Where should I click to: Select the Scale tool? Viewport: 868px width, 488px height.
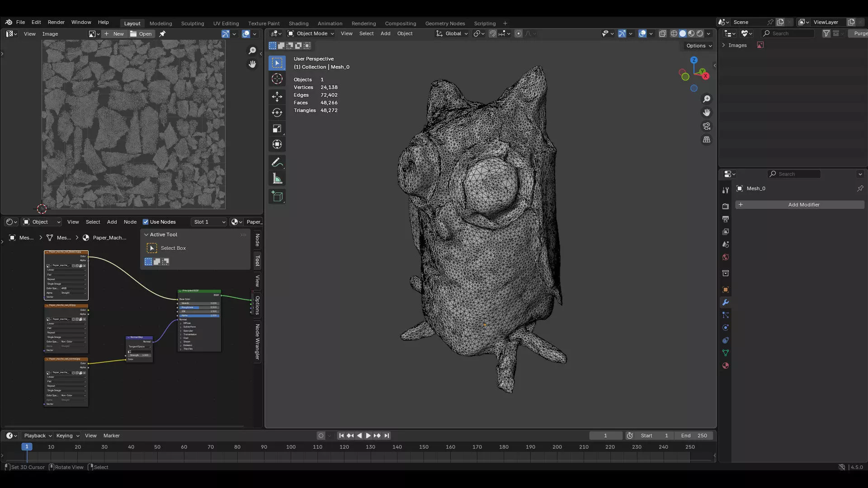point(277,129)
